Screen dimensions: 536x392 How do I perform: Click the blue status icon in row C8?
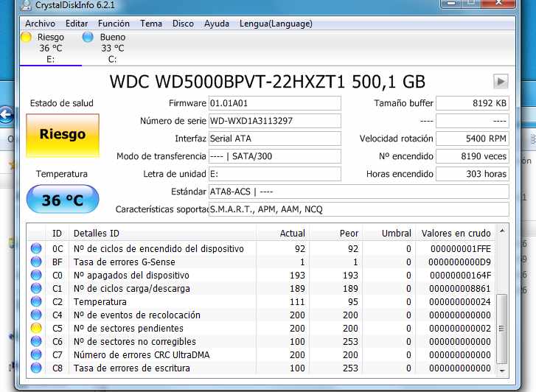(x=36, y=368)
